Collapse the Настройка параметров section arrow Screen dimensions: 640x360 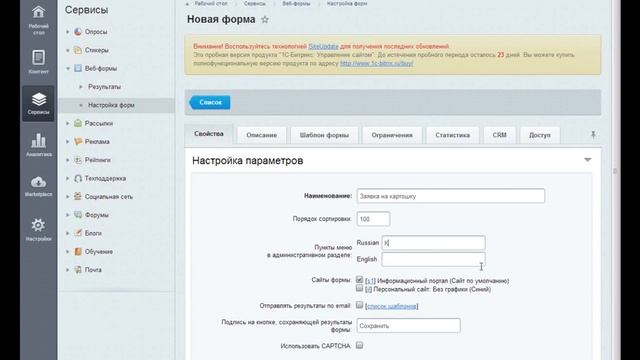tap(587, 160)
